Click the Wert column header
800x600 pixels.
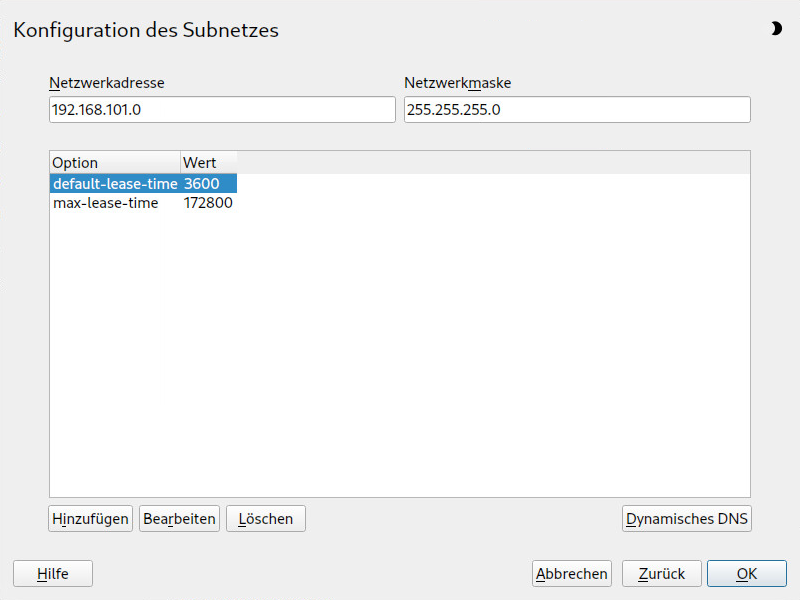(208, 163)
